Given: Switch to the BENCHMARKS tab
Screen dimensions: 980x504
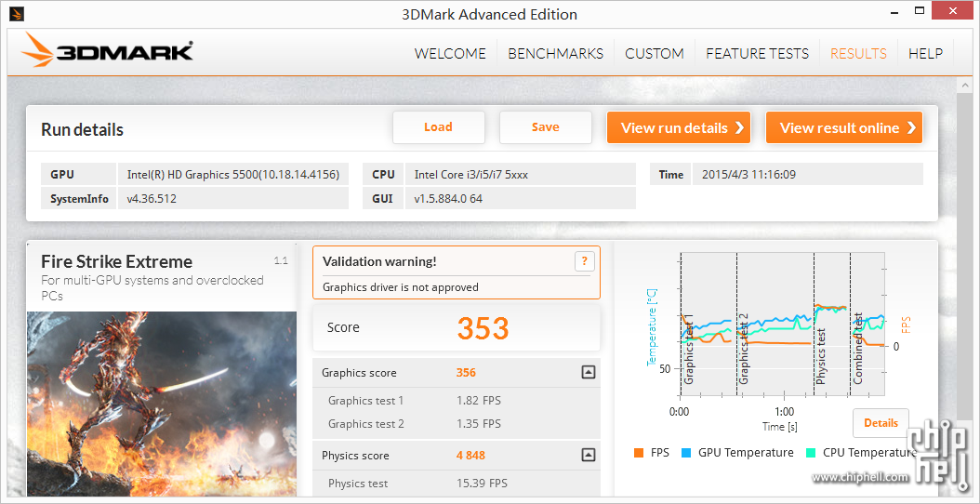Looking at the screenshot, I should [556, 54].
